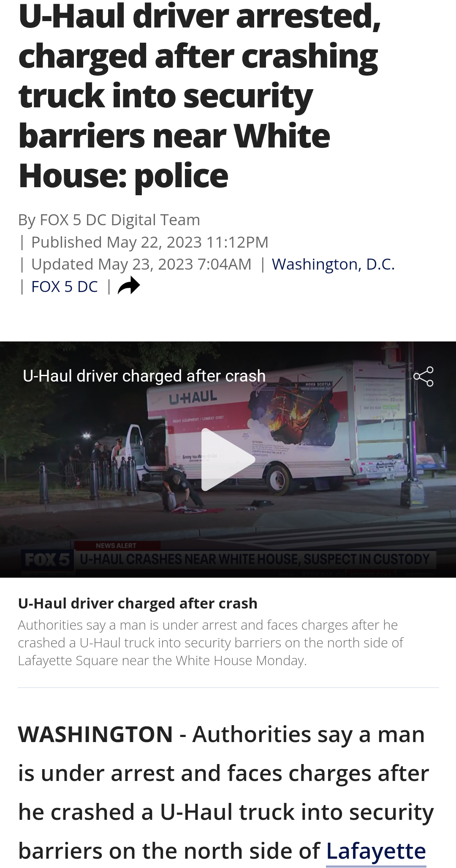This screenshot has width=456, height=868.
Task: Open the share icon on the video player
Action: (x=423, y=377)
